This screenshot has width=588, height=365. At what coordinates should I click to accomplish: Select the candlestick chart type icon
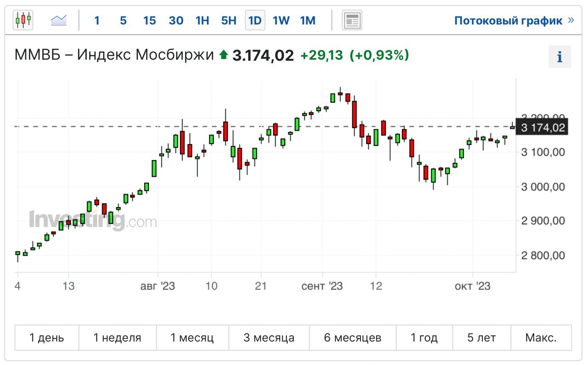click(x=23, y=20)
